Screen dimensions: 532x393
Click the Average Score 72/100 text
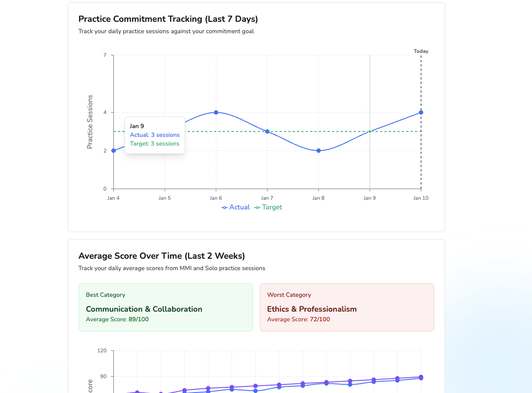pyautogui.click(x=298, y=319)
